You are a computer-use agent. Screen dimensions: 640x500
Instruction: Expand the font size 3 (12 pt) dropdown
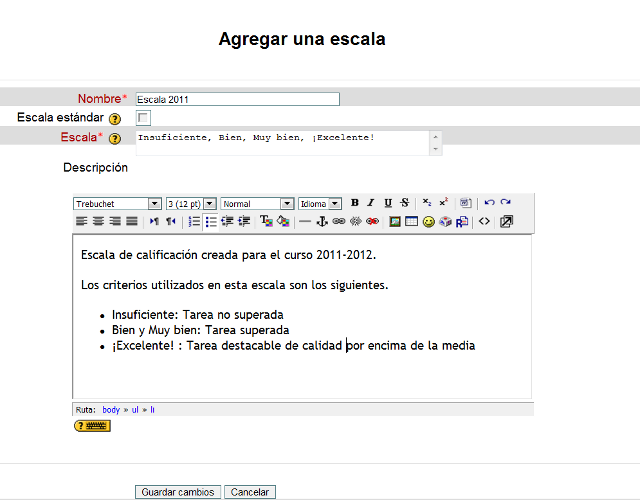[x=190, y=204]
